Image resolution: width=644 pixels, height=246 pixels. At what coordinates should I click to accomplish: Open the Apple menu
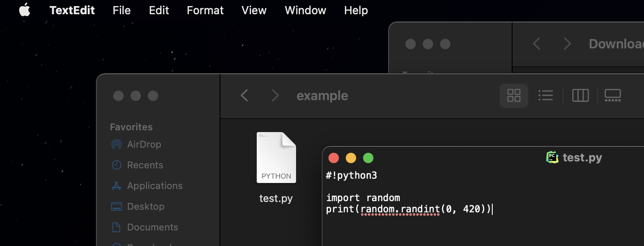point(25,10)
